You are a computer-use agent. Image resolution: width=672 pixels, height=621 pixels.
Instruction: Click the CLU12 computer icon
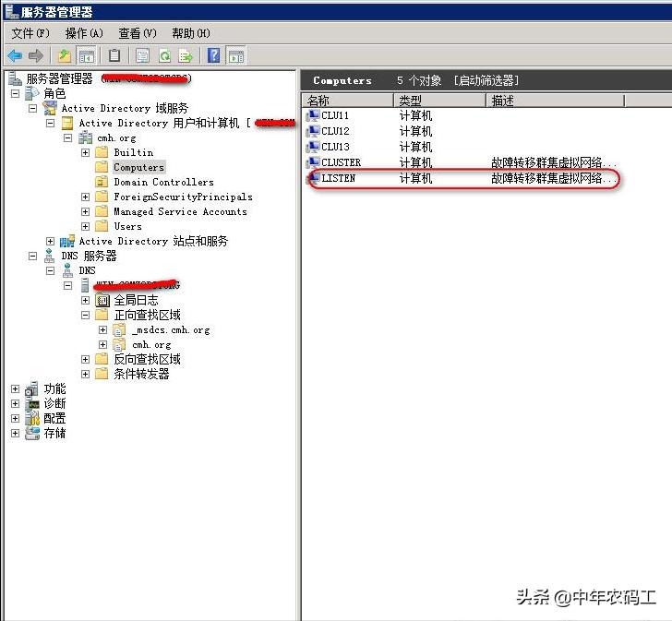pyautogui.click(x=313, y=131)
